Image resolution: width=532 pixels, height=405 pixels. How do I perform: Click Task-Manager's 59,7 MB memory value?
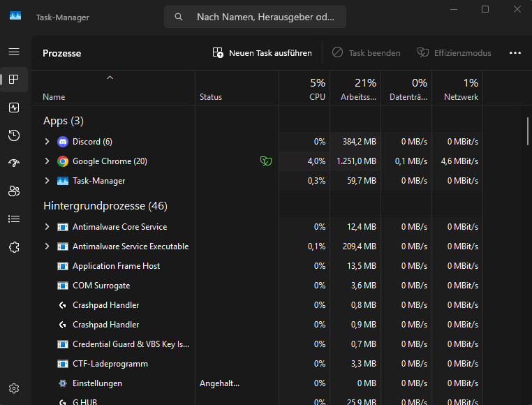pos(362,181)
